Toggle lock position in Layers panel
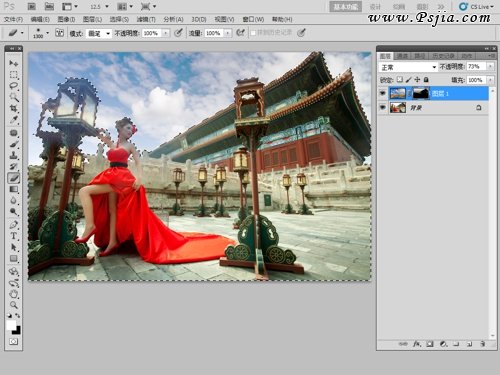 click(x=417, y=80)
